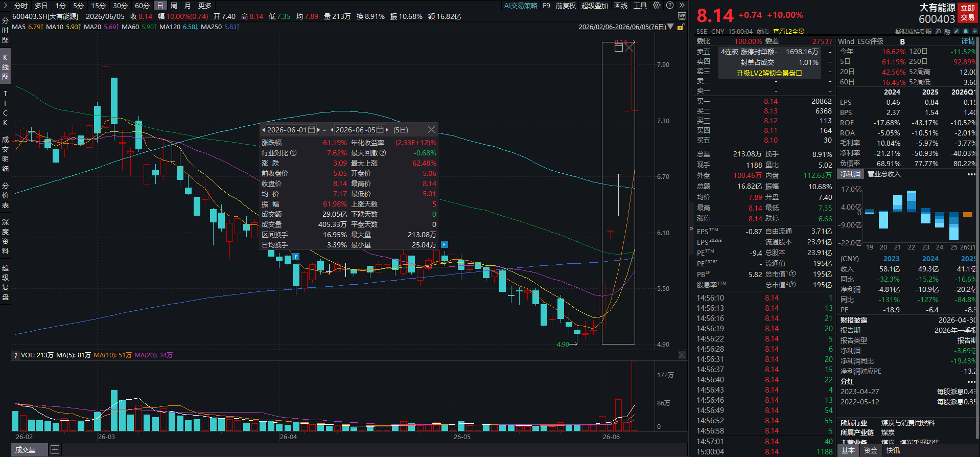Click the date range 2026/02/06-2026/06/05 link
Image resolution: width=980 pixels, height=457 pixels.
[x=622, y=27]
